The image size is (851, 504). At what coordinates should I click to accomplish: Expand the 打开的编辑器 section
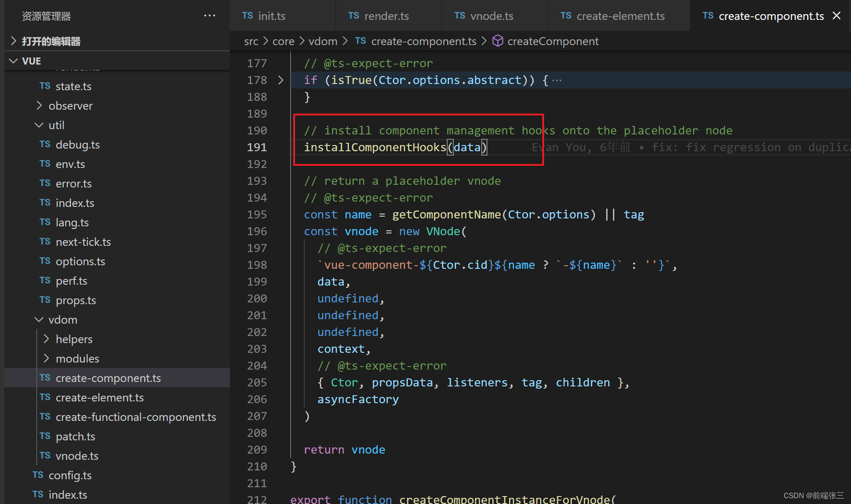coord(117,41)
